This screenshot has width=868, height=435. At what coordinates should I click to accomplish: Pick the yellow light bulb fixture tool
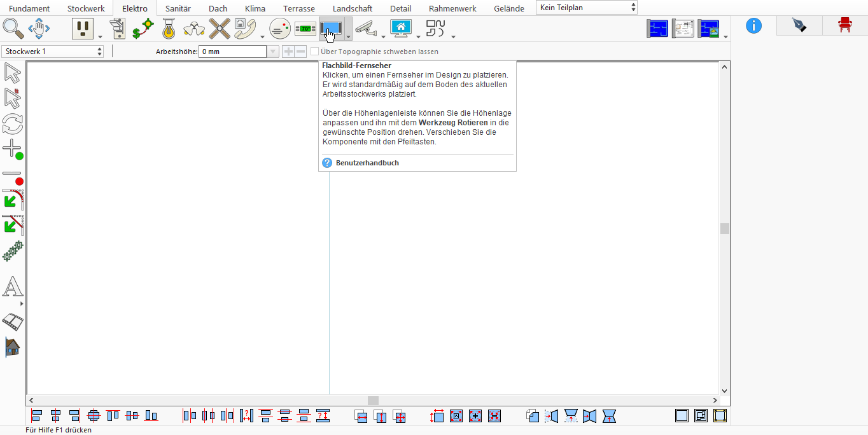tap(169, 29)
